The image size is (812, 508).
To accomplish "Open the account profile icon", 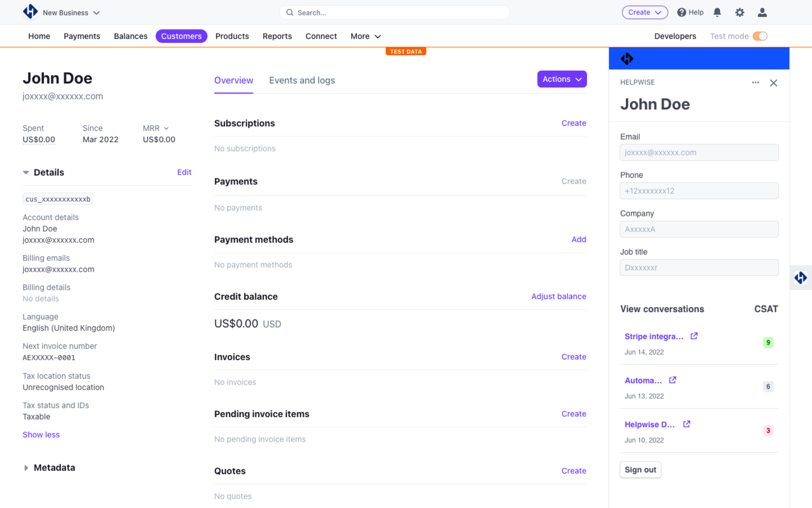I will point(762,12).
